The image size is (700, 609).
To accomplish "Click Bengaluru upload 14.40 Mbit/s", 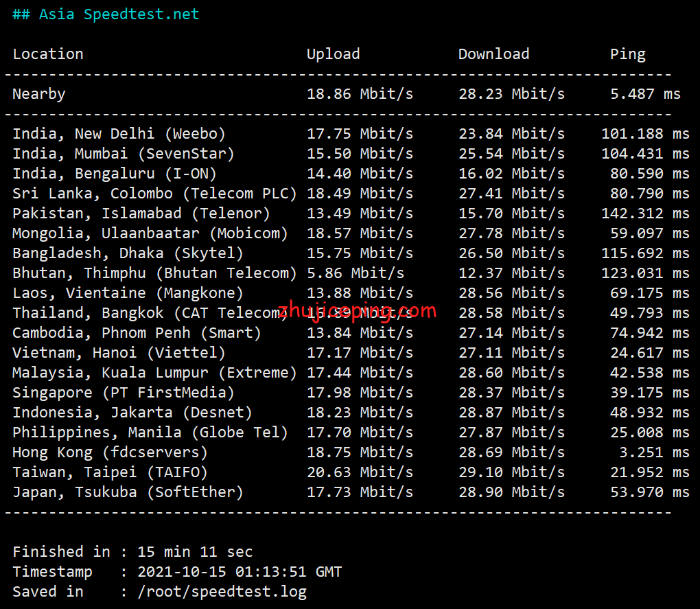I will click(x=360, y=173).
